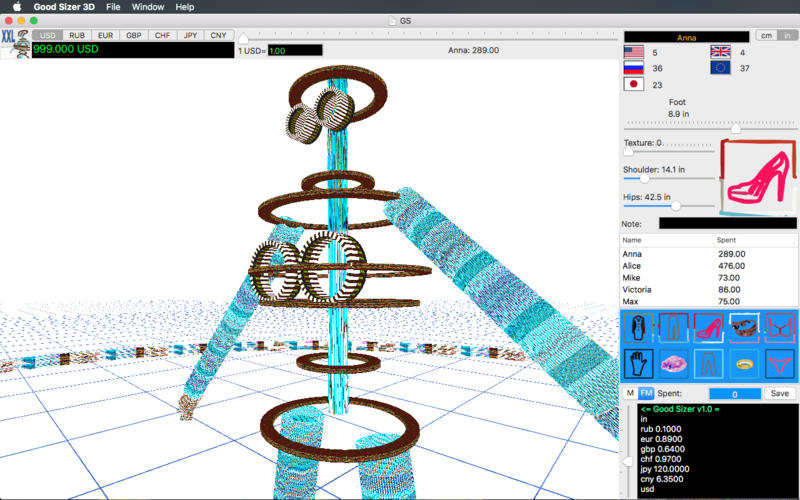Click the Japan flag icon
Viewport: 800px width, 500px height.
click(634, 84)
